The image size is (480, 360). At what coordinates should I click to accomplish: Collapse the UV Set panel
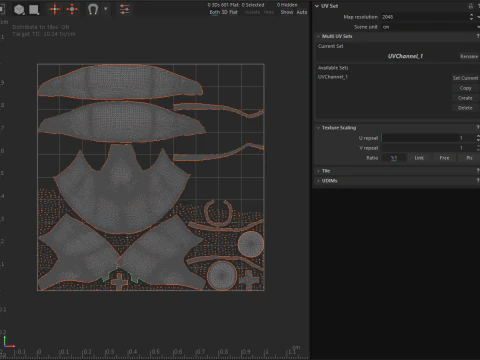pos(317,6)
